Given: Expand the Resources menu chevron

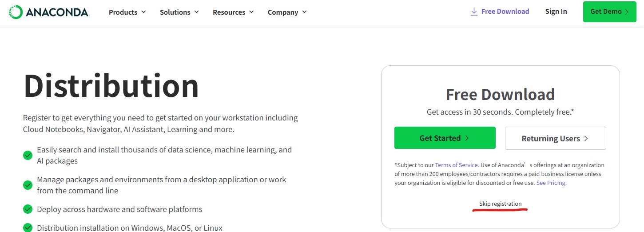Looking at the screenshot, I should (251, 12).
